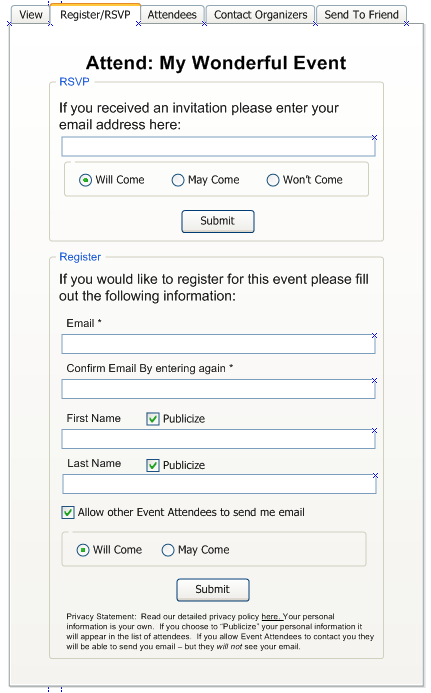Open the Attendees tab
Image resolution: width=431 pixels, height=693 pixels.
pos(172,15)
